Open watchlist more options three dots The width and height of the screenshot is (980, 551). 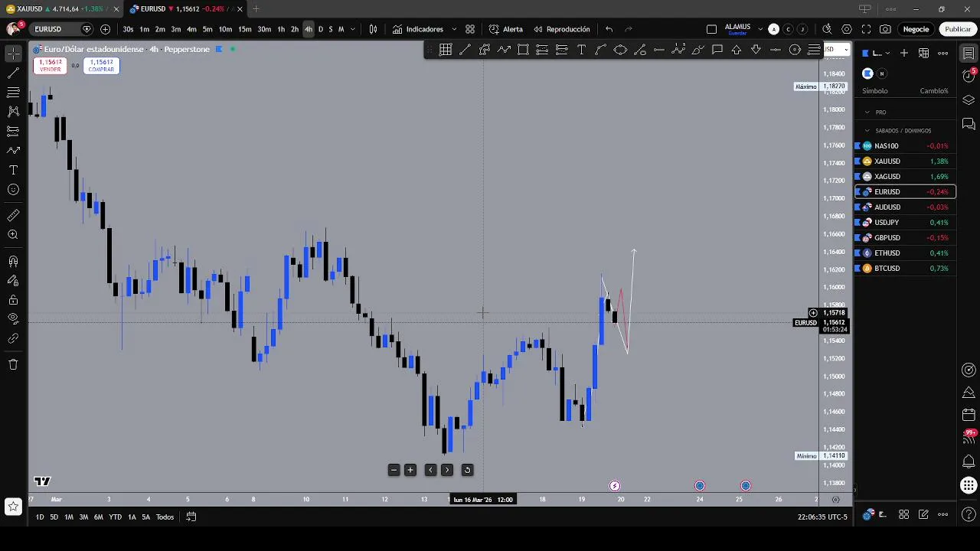pos(943,53)
